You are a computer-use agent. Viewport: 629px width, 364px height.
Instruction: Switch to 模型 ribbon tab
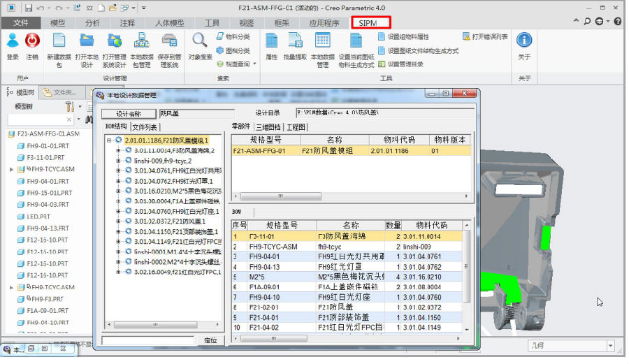pyautogui.click(x=57, y=23)
